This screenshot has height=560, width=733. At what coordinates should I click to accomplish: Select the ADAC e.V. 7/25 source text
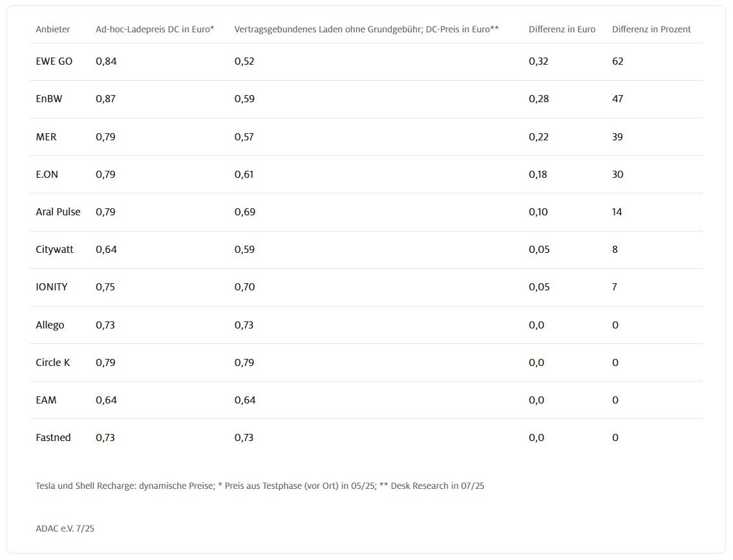click(x=65, y=528)
